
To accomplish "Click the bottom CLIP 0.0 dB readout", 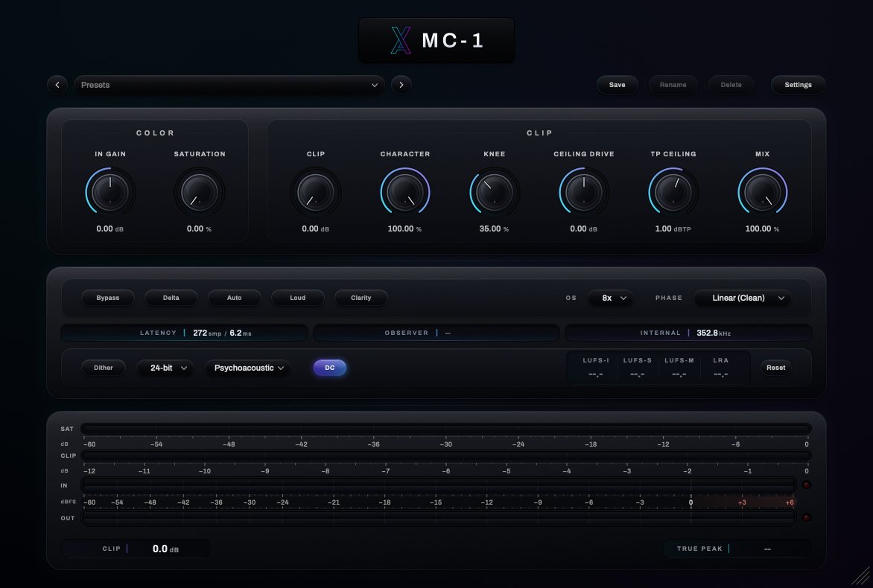I will (x=136, y=549).
